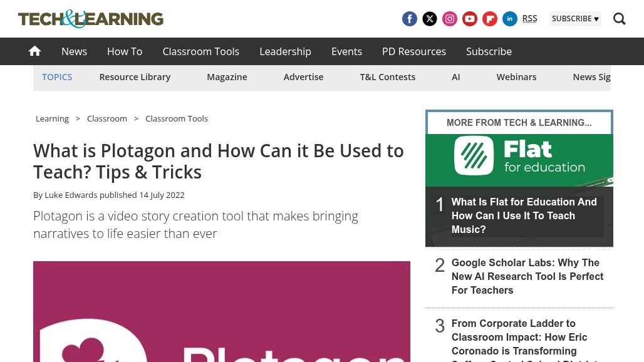This screenshot has height=362, width=644.
Task: Open the Webinars topic link
Action: pyautogui.click(x=516, y=76)
